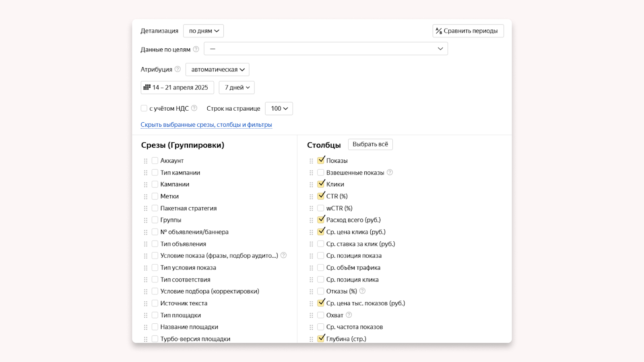
Task: Click help icon next to Данные по целям
Action: (x=196, y=49)
